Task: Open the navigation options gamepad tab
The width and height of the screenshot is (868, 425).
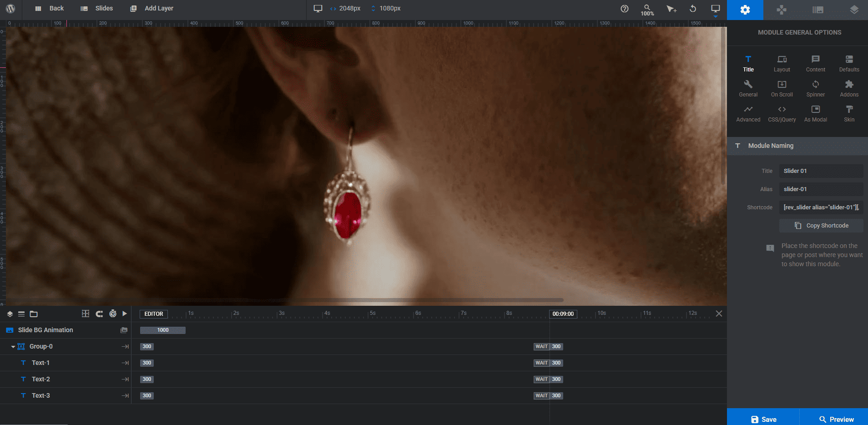Action: coord(781,10)
